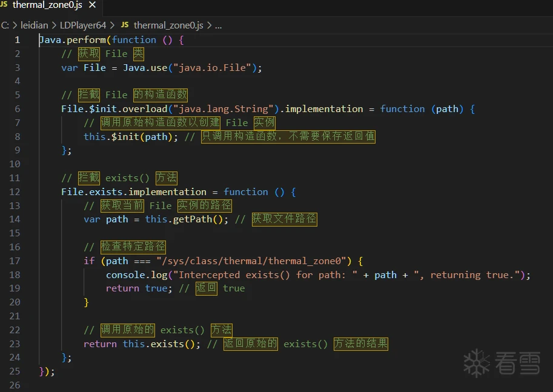Open the C: breadcrumb segment
The width and height of the screenshot is (553, 392).
(5, 25)
